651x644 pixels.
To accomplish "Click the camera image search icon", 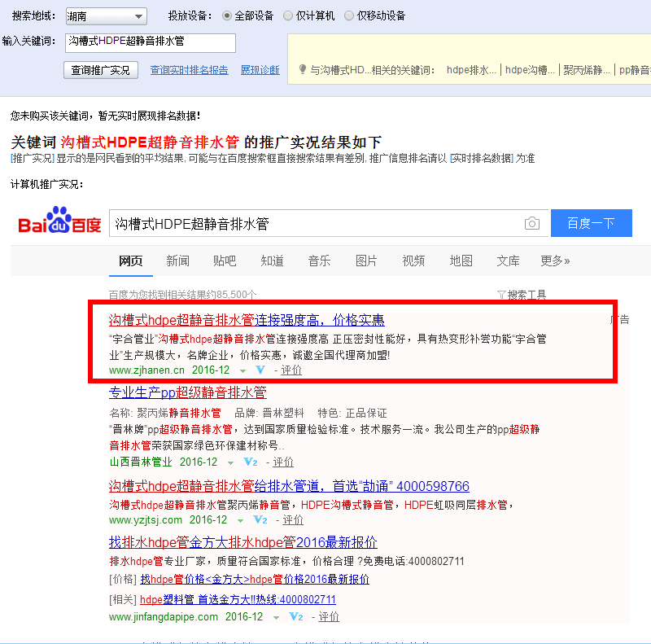I will 532,224.
